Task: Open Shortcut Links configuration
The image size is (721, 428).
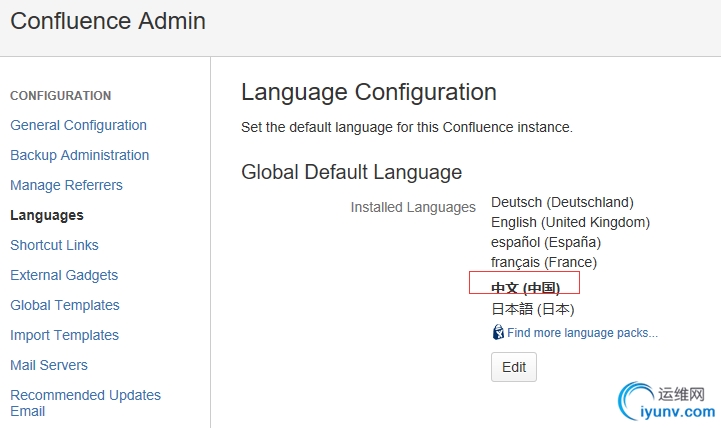Action: pyautogui.click(x=54, y=245)
